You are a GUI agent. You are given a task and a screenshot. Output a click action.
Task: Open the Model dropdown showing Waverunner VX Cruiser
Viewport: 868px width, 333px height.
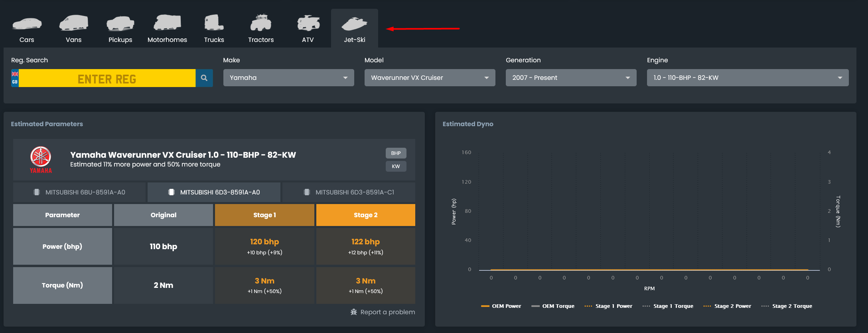pyautogui.click(x=430, y=78)
